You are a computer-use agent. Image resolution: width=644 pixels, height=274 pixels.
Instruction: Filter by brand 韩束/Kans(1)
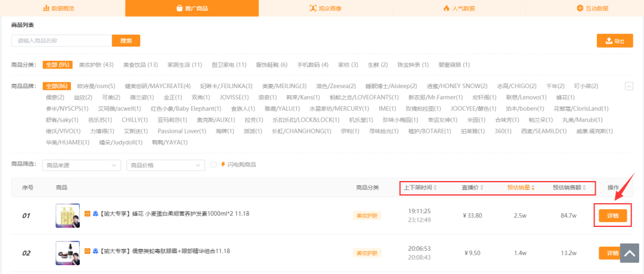coord(304,98)
